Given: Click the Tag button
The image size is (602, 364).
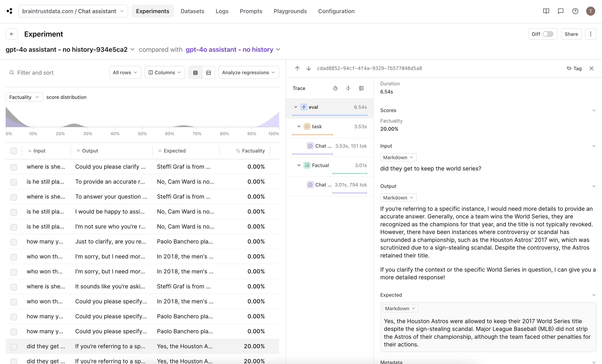Looking at the screenshot, I should pos(574,68).
